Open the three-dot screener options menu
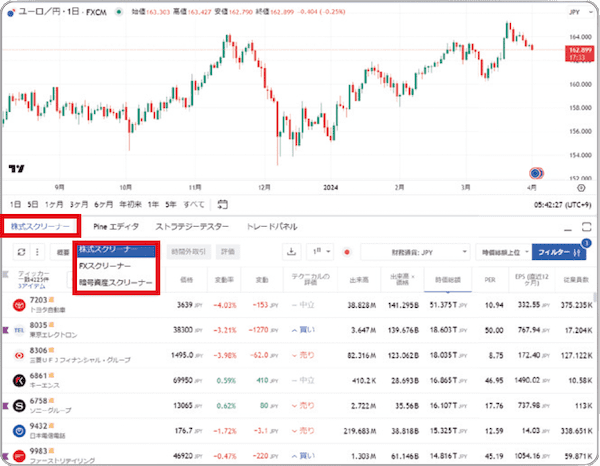This screenshot has height=466, width=600. click(x=37, y=252)
